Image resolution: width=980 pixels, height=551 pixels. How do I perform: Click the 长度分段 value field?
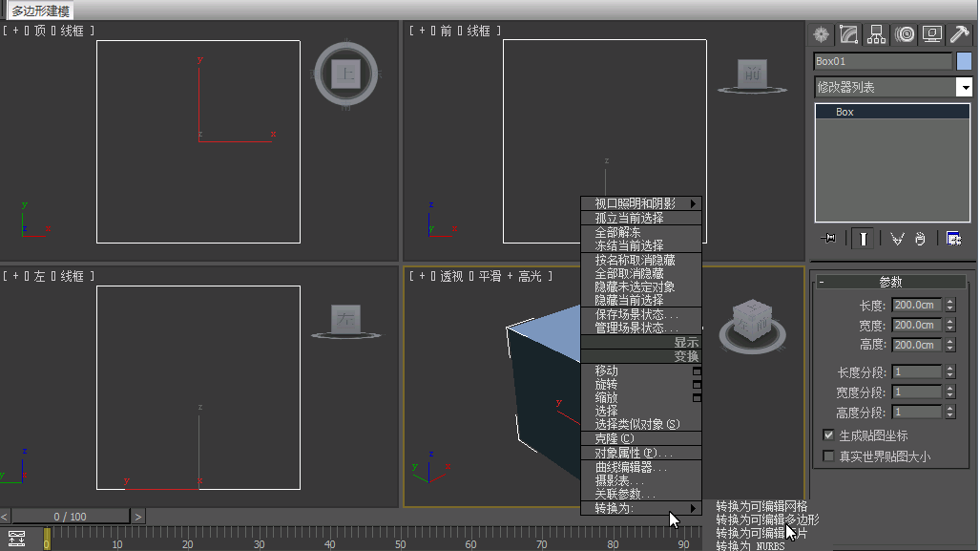click(x=917, y=372)
